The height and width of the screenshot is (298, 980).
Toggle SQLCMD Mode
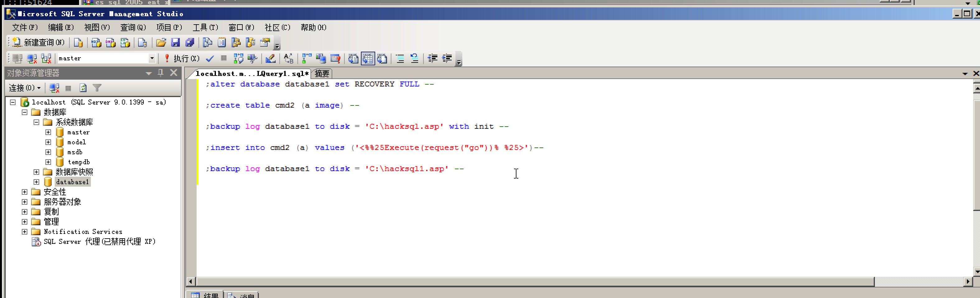pos(336,58)
